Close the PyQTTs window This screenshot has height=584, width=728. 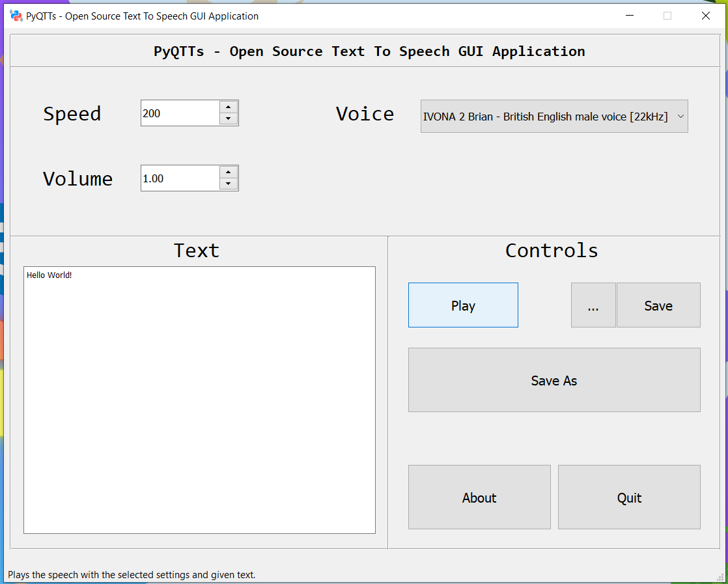click(706, 16)
